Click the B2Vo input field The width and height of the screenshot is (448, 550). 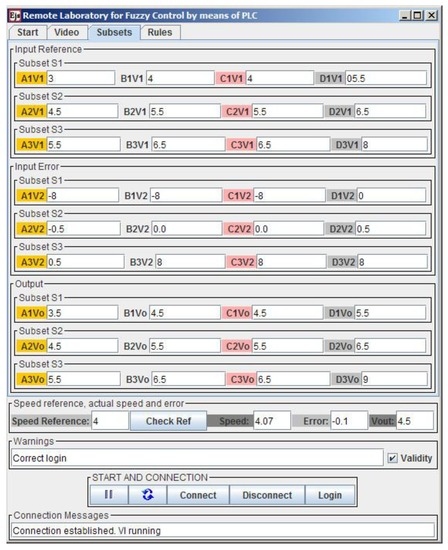(x=185, y=346)
